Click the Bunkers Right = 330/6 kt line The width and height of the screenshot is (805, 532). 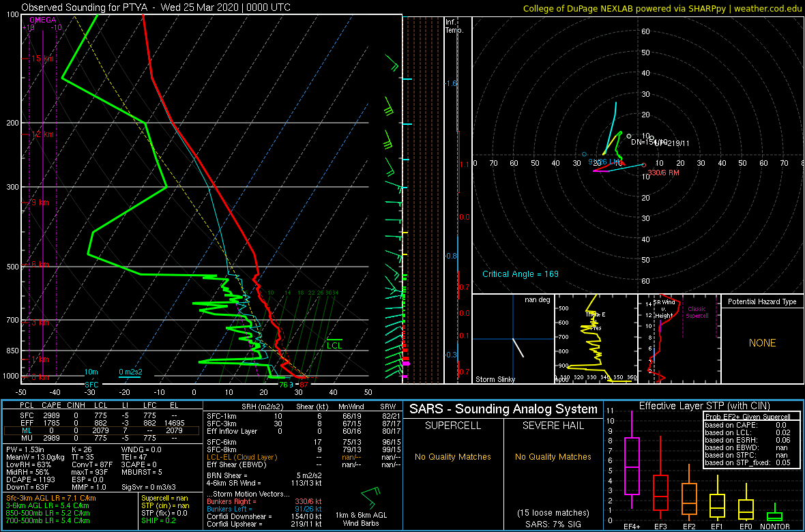click(x=265, y=501)
